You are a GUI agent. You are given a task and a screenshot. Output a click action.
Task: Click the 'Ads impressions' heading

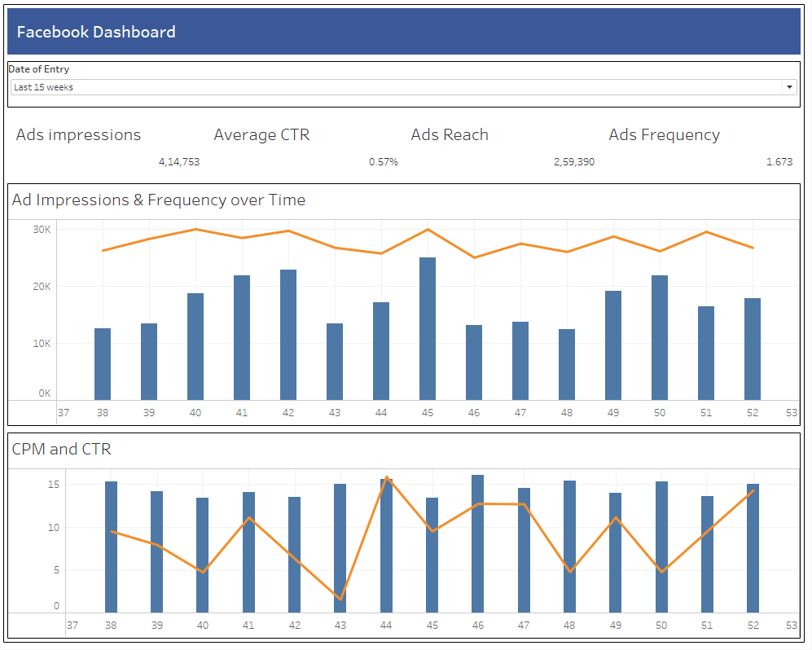[x=78, y=134]
